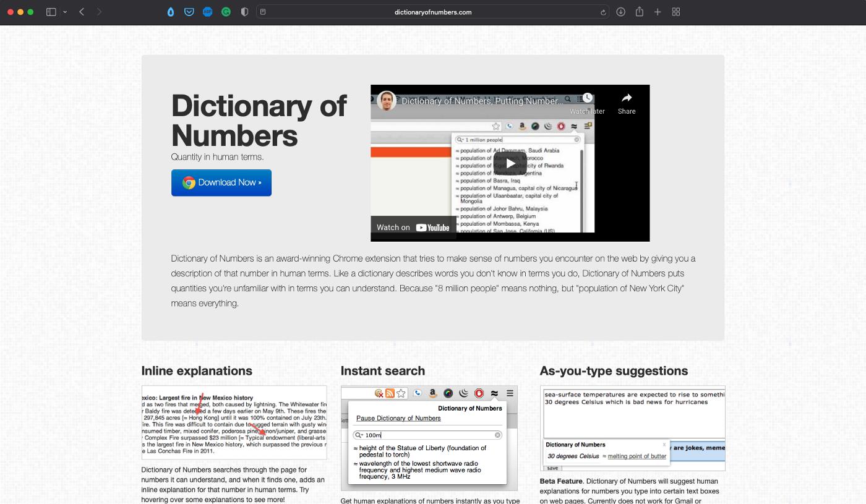Open the Pocket extension icon
This screenshot has height=504, width=866.
[189, 12]
